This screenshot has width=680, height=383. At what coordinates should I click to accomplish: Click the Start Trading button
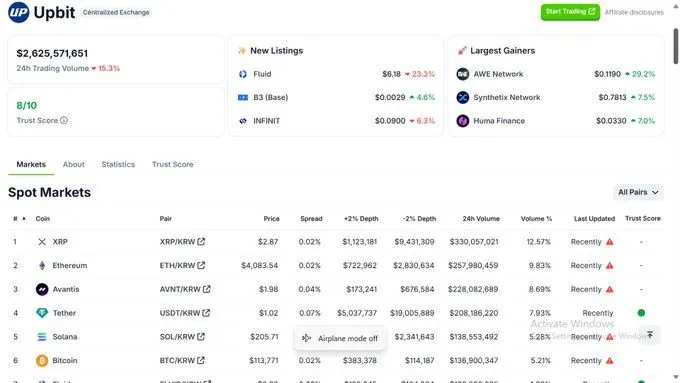pyautogui.click(x=570, y=12)
